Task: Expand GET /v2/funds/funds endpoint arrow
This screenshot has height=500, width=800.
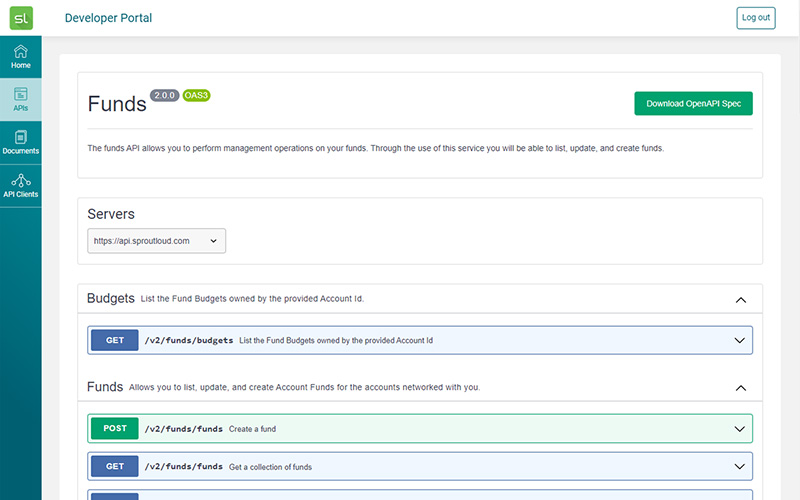Action: click(x=740, y=466)
